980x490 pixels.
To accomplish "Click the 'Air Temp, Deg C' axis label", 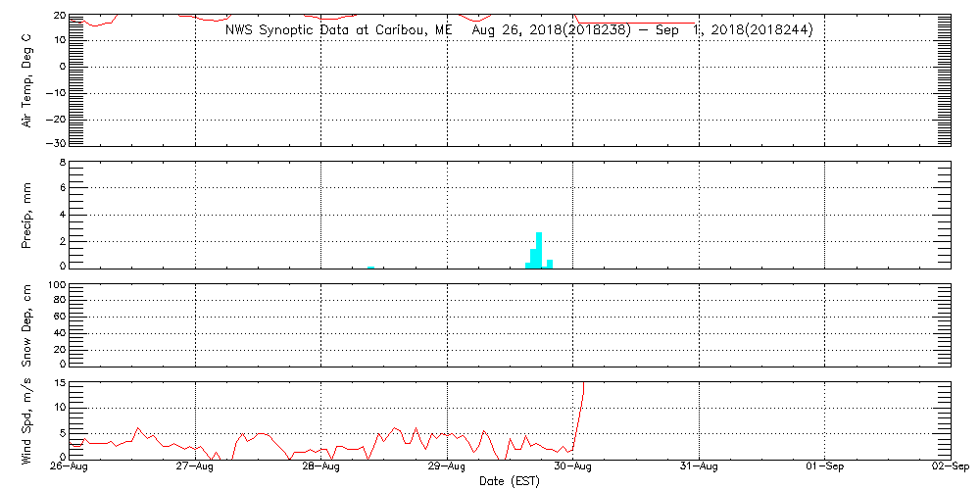I will pos(28,80).
